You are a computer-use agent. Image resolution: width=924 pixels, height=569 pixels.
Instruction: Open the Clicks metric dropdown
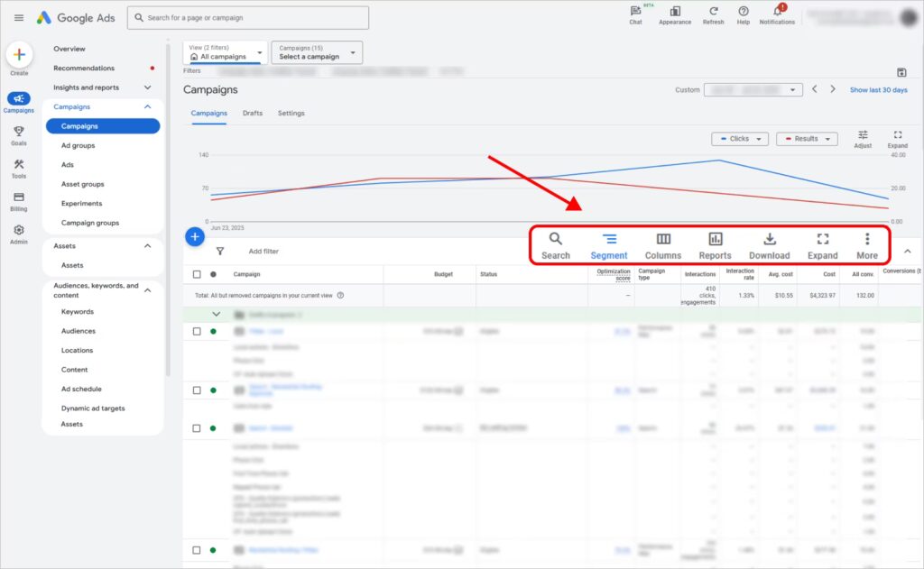739,139
